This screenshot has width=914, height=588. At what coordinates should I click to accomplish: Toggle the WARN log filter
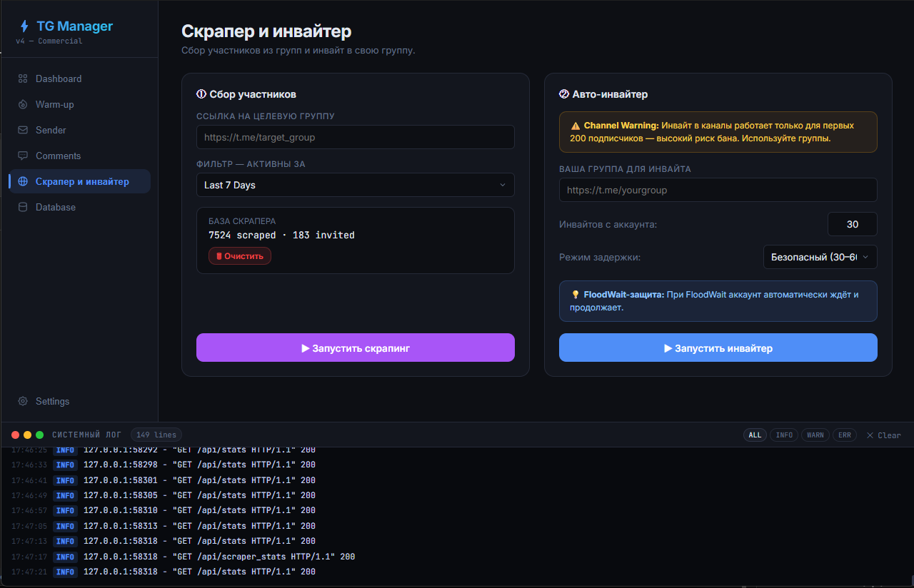coord(815,435)
